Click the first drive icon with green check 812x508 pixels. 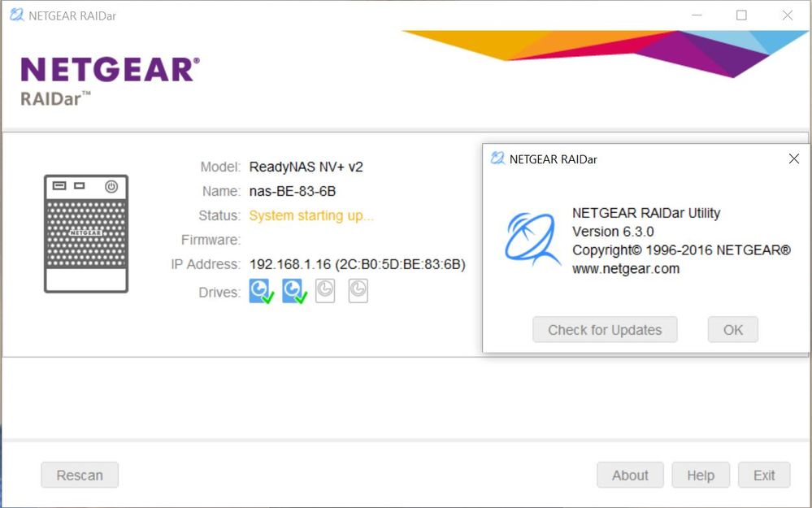262,291
